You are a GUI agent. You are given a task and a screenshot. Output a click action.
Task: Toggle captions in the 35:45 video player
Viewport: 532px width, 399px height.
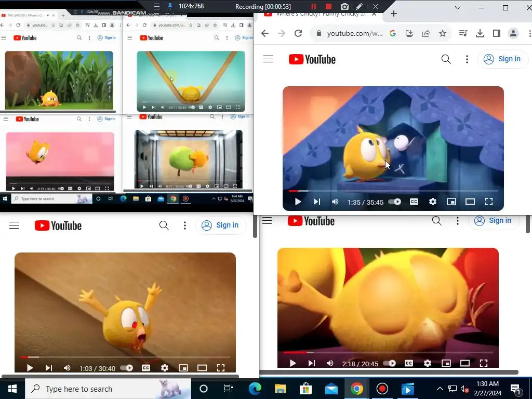(x=414, y=202)
